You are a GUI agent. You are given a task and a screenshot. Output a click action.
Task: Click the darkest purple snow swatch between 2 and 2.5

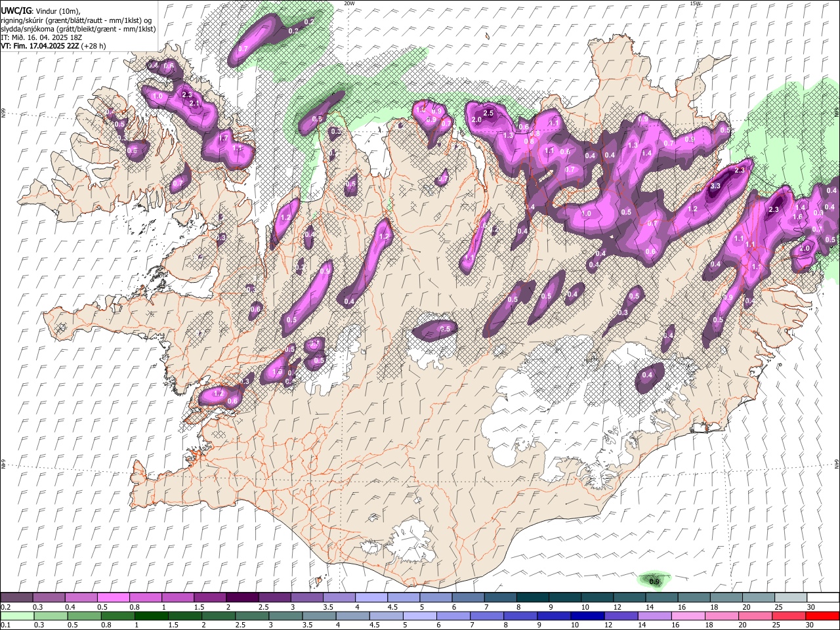coord(241,598)
